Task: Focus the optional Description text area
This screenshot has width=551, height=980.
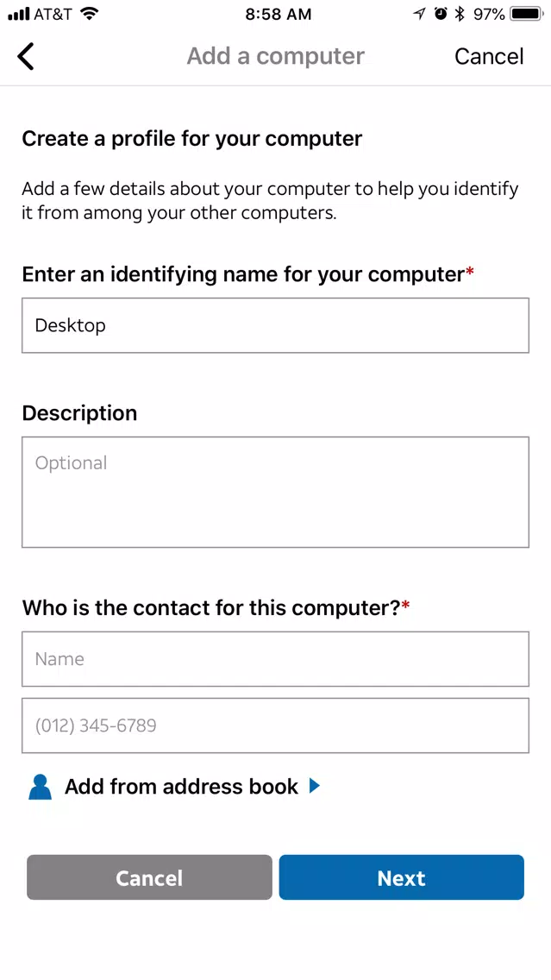Action: (276, 493)
